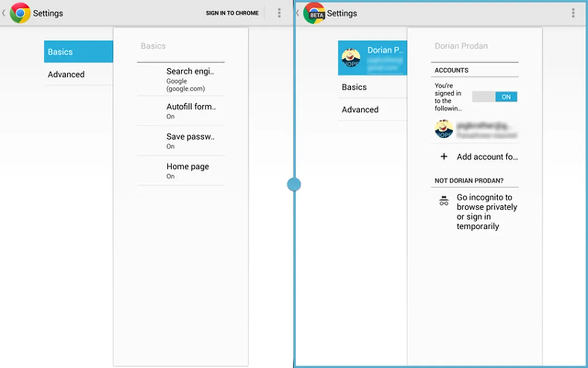Open overflow menu in Chrome Beta window
Viewport: 588px width, 368px height.
(x=573, y=13)
